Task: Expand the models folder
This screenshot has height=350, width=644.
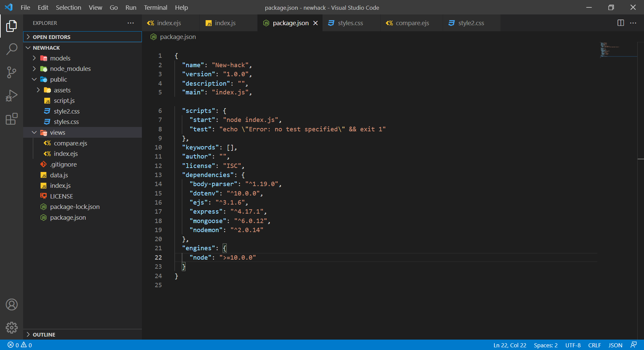Action: point(60,58)
